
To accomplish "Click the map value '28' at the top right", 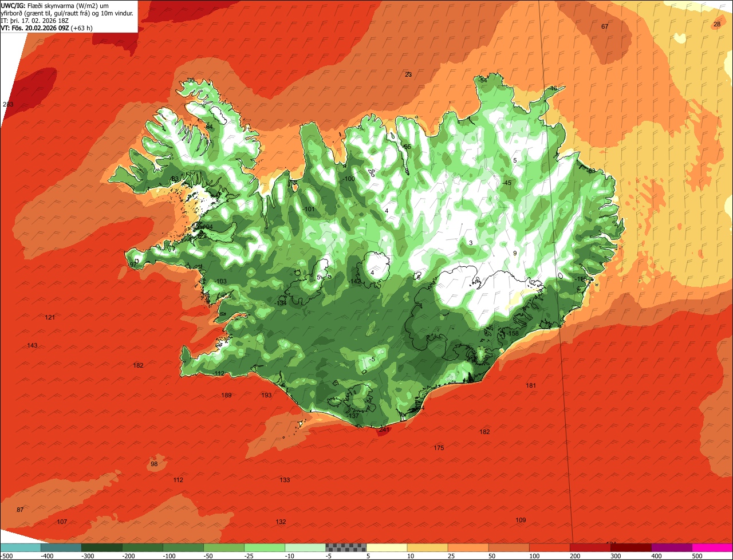I will tap(717, 24).
